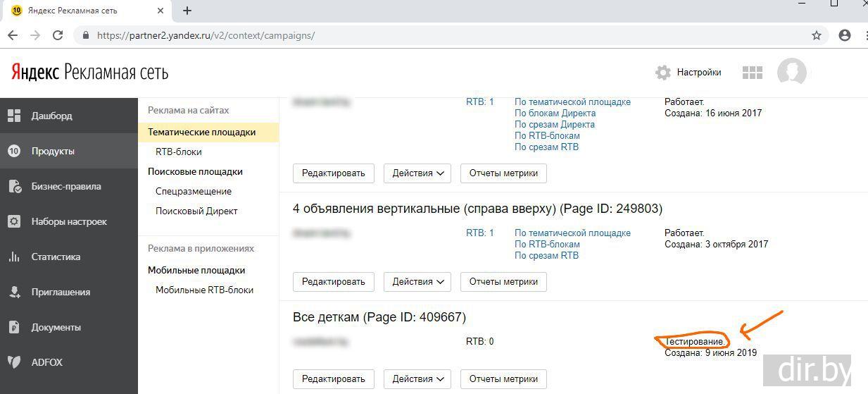Open the По срезам Директа report link

pyautogui.click(x=555, y=124)
